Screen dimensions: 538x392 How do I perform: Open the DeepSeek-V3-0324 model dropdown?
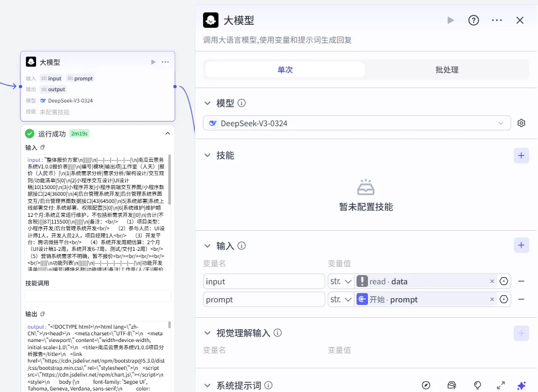pyautogui.click(x=357, y=123)
